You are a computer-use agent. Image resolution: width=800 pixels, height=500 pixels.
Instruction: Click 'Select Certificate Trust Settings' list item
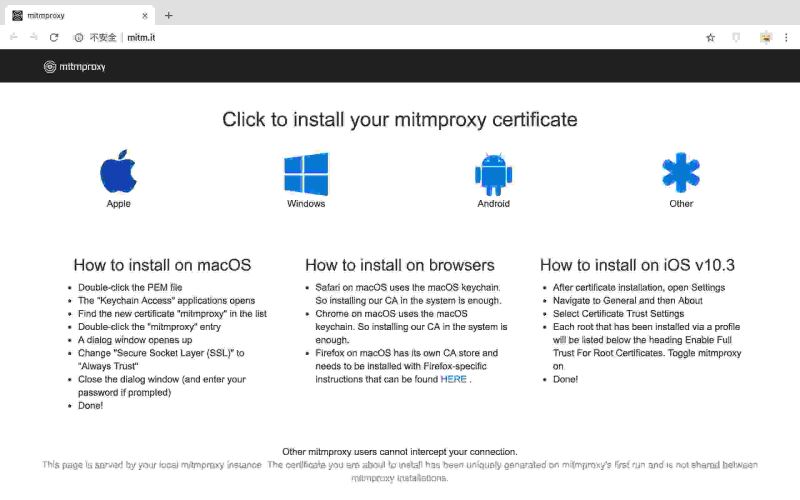pyautogui.click(x=618, y=313)
